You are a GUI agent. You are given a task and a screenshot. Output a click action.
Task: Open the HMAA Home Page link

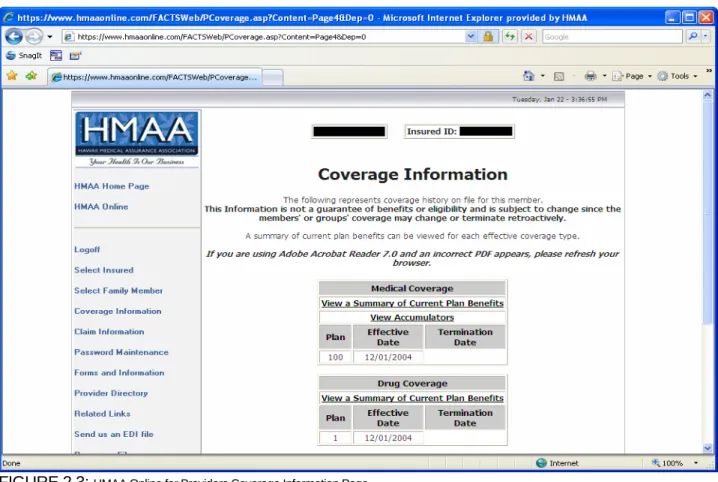(112, 186)
